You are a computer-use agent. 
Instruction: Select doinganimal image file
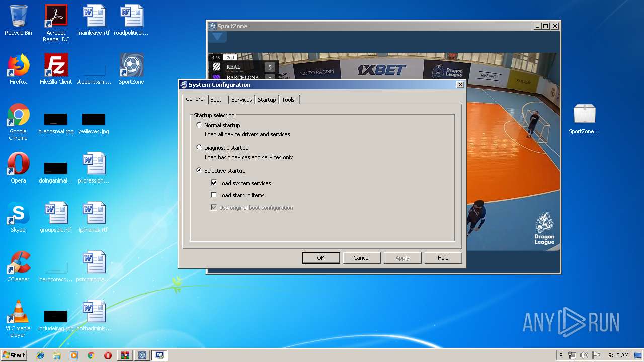pos(56,172)
